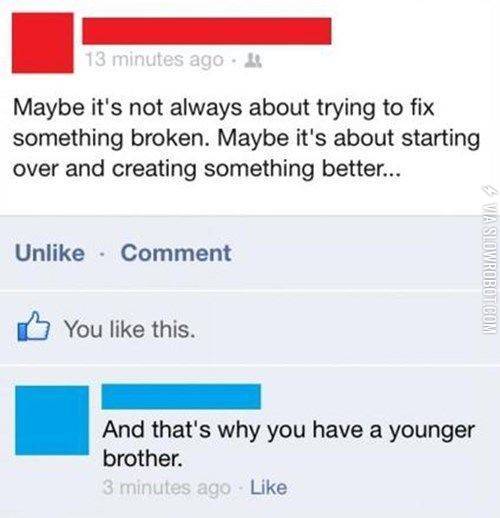Like the 'younger brother' comment
500x518 pixels.
[268, 488]
